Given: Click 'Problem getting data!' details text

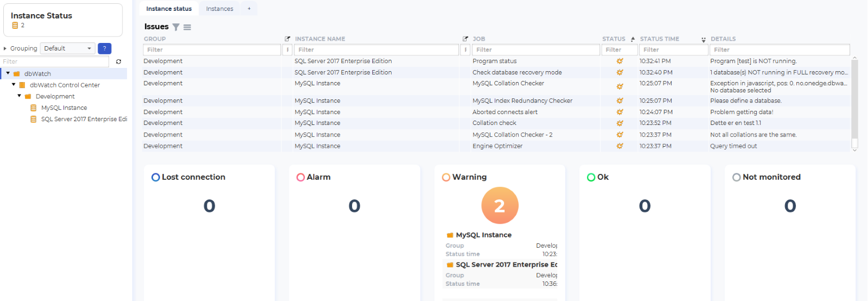Looking at the screenshot, I should click(x=742, y=112).
